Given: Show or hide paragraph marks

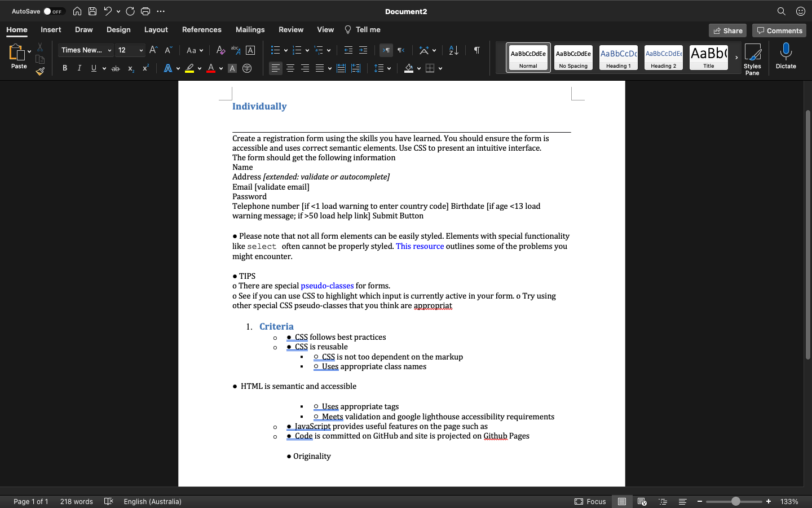Looking at the screenshot, I should pos(477,50).
